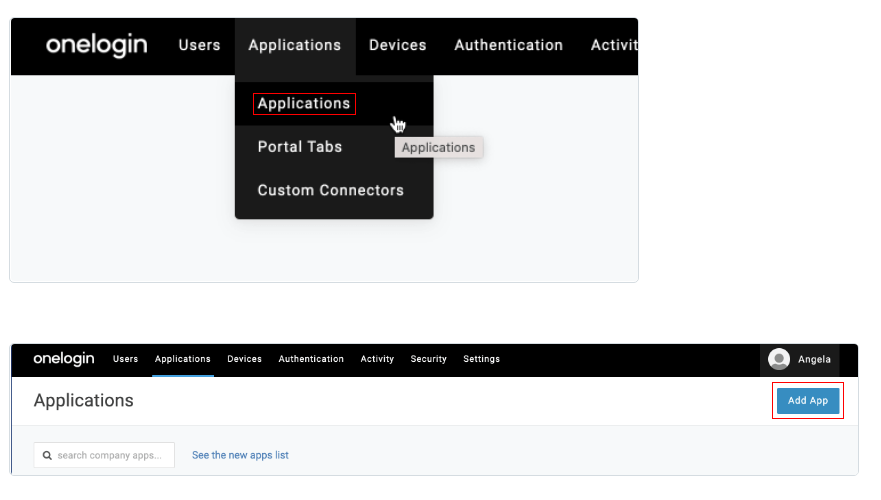Open Devices menu in the large top navbar
The image size is (881, 500).
(397, 45)
